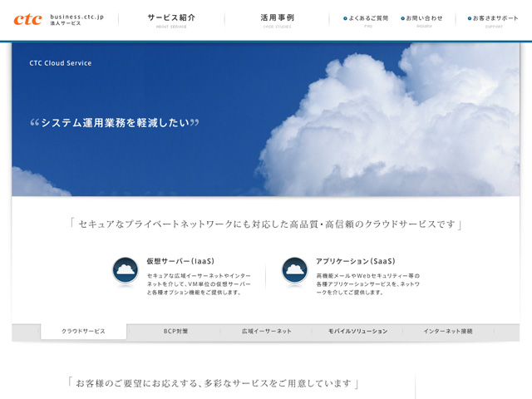Open the モバイルソリューション tab
Screen dimensions: 532x399
pyautogui.click(x=357, y=331)
